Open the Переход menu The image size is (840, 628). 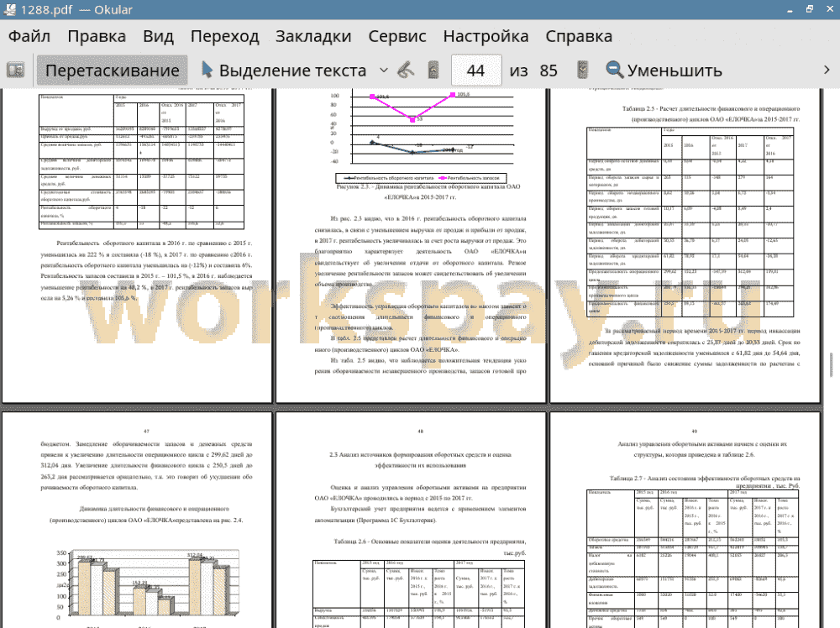click(x=224, y=36)
